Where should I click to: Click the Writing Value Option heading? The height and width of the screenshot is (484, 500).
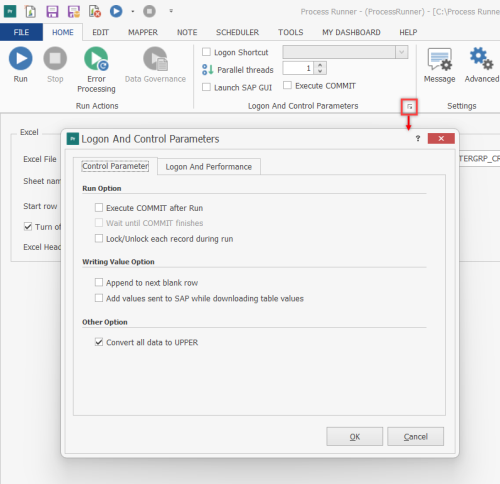[x=118, y=262]
